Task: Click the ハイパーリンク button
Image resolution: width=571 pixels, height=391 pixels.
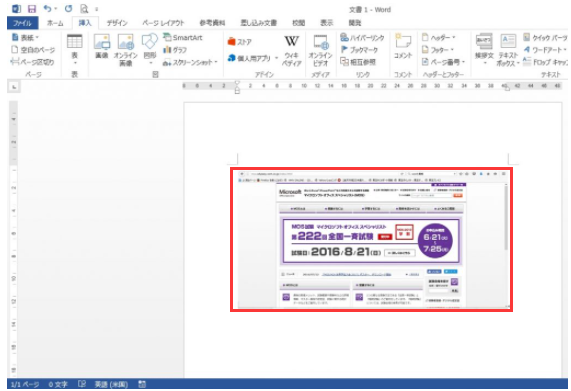Action: click(362, 37)
